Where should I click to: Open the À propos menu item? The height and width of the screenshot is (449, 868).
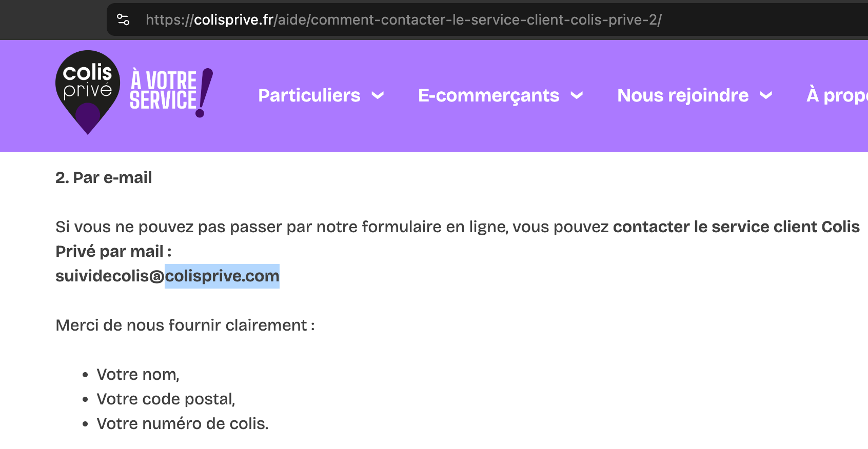pos(836,95)
